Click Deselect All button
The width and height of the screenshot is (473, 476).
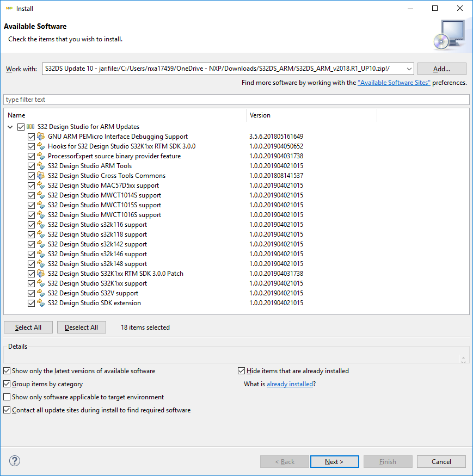(x=82, y=327)
